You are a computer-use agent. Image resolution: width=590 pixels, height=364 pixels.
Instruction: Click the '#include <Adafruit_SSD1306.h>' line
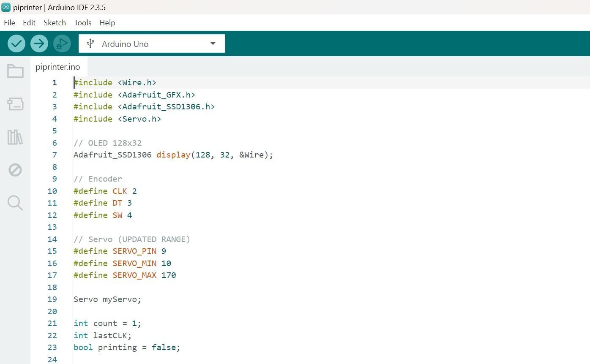[144, 107]
